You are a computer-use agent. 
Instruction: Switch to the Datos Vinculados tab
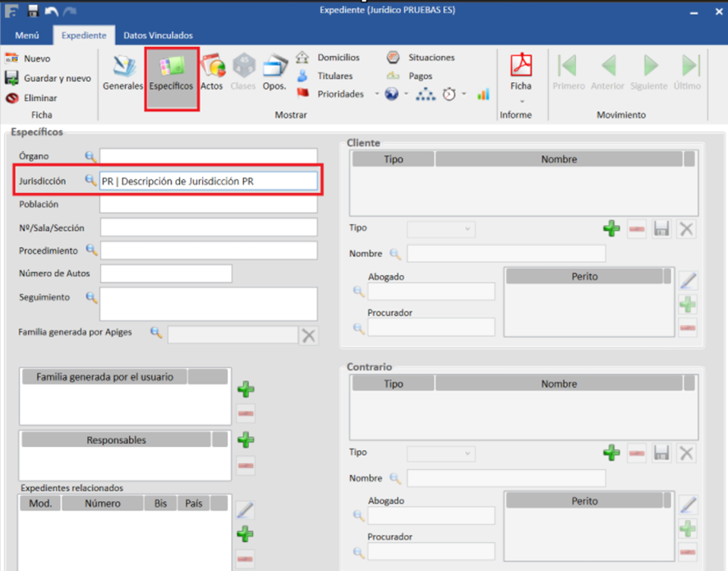point(158,35)
